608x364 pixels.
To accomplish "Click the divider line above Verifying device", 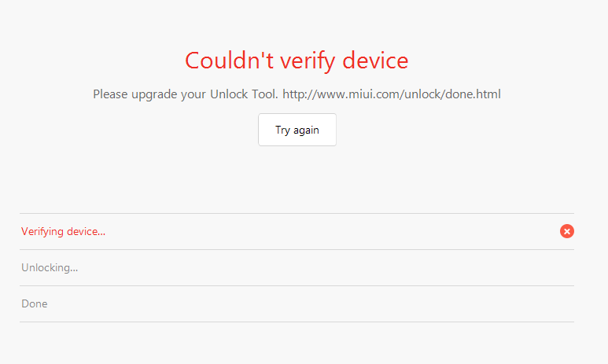I will tap(297, 213).
